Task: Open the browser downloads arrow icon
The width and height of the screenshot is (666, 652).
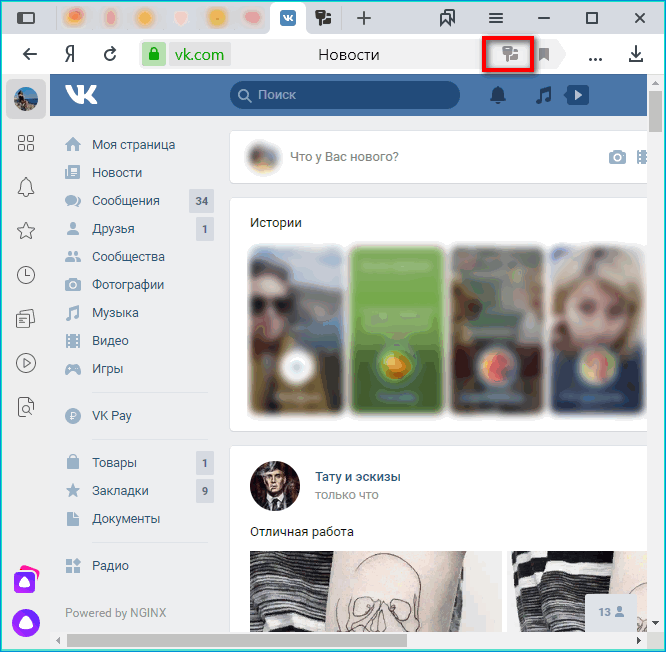Action: (x=636, y=55)
